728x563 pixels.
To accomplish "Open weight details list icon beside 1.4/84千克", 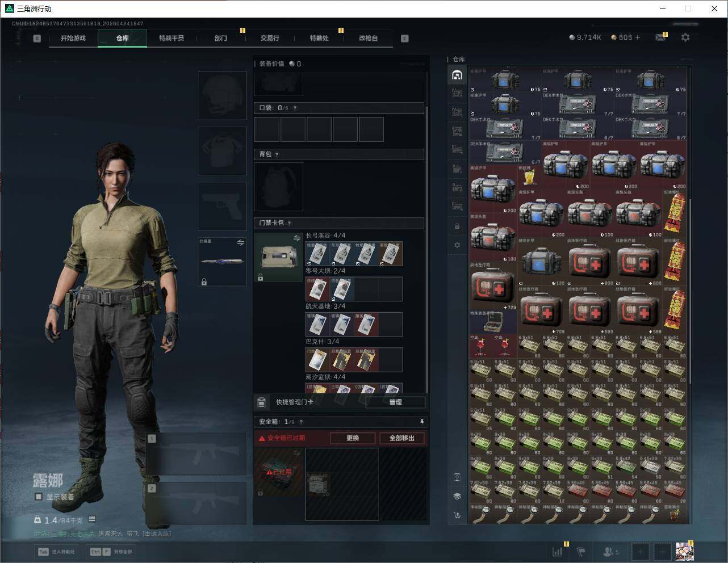I will coord(92,519).
